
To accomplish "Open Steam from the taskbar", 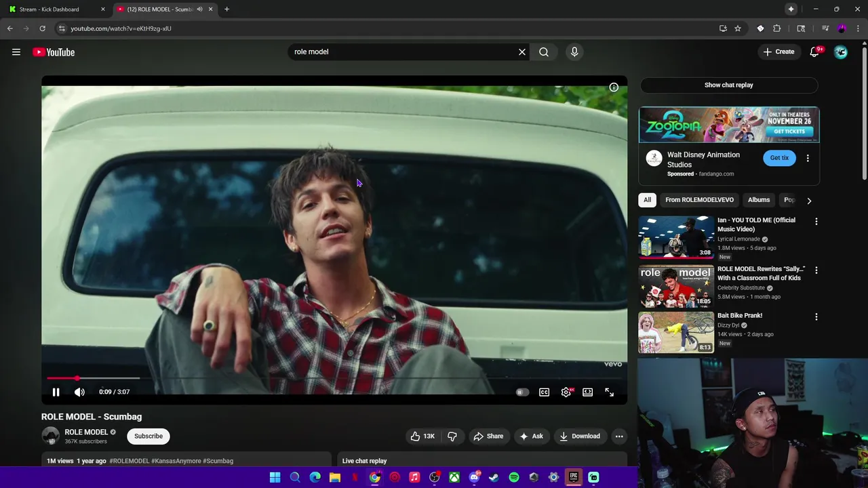I will tap(494, 477).
